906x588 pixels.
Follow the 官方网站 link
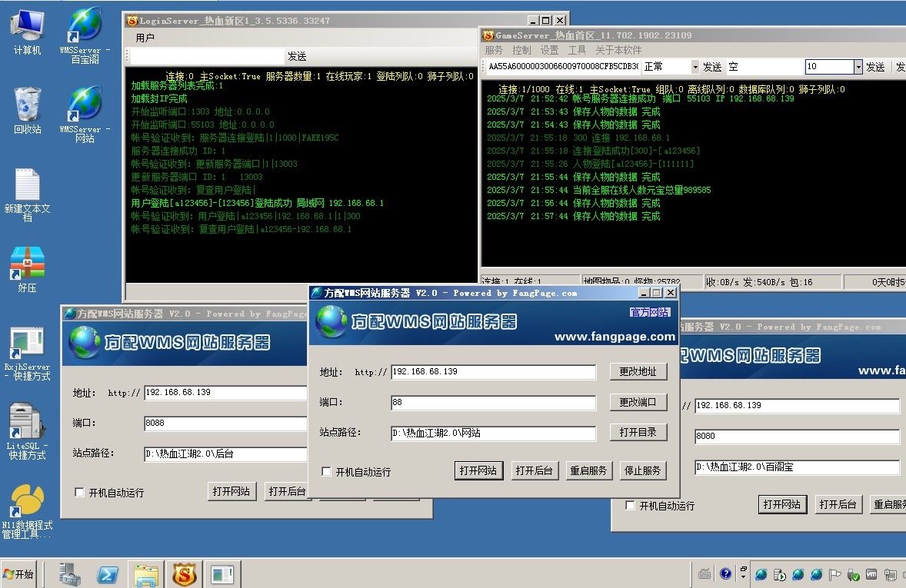[649, 313]
